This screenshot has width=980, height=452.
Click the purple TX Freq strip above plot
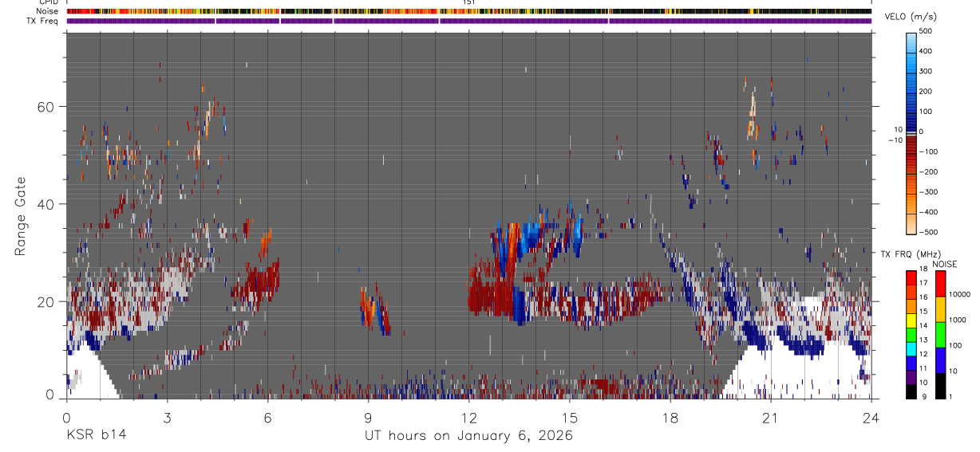[x=469, y=21]
